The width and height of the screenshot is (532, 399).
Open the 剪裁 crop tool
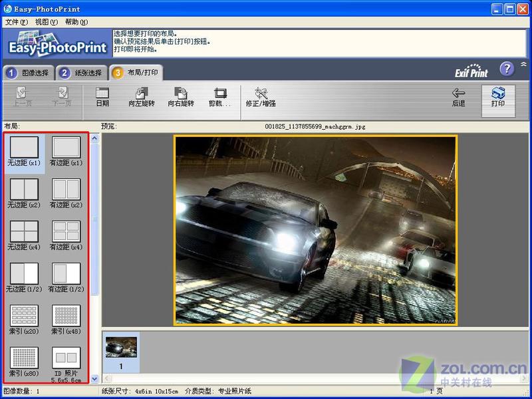(x=220, y=97)
